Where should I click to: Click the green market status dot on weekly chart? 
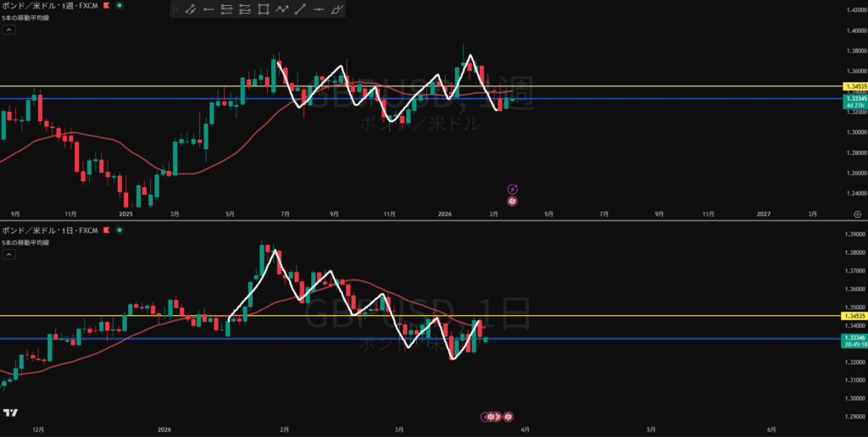[x=119, y=5]
